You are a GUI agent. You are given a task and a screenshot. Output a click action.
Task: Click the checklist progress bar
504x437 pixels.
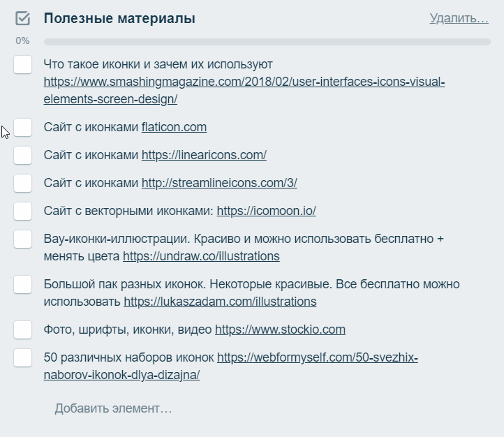(267, 42)
